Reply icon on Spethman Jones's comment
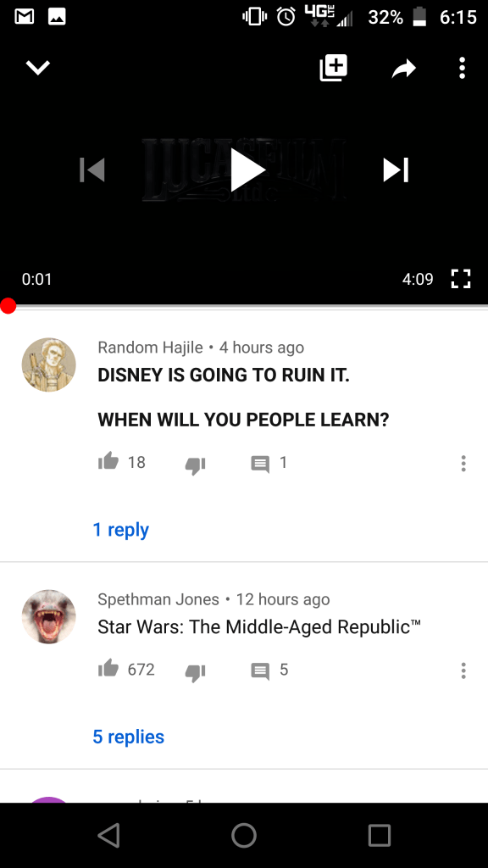The height and width of the screenshot is (868, 488). 260,671
